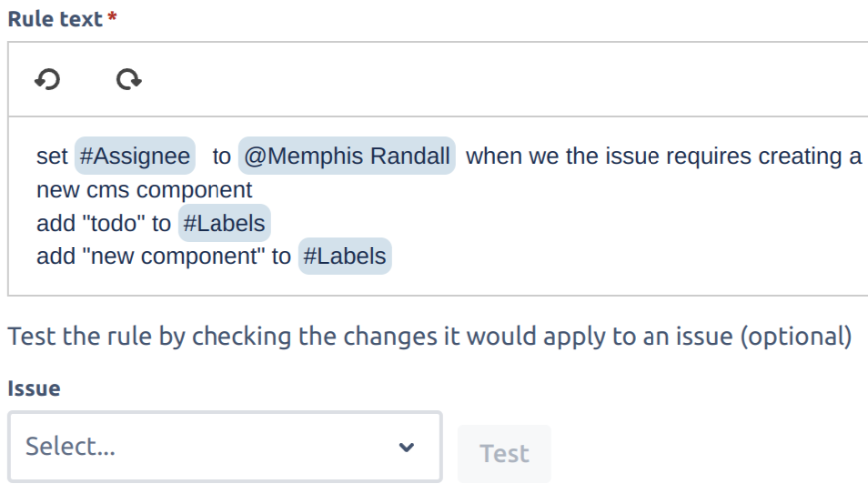Click text "new cms component" in editor
The height and width of the screenshot is (494, 868).
(144, 190)
